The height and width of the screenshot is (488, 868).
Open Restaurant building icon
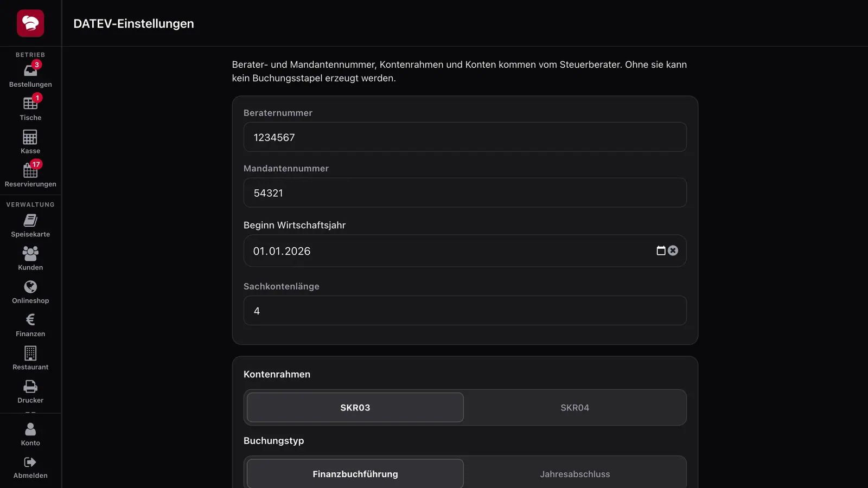tap(30, 353)
